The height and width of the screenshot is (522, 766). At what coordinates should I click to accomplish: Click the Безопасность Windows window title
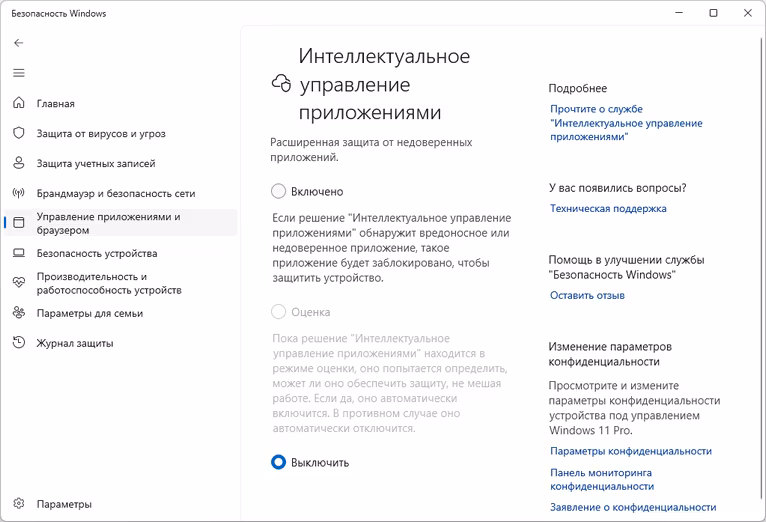point(59,14)
